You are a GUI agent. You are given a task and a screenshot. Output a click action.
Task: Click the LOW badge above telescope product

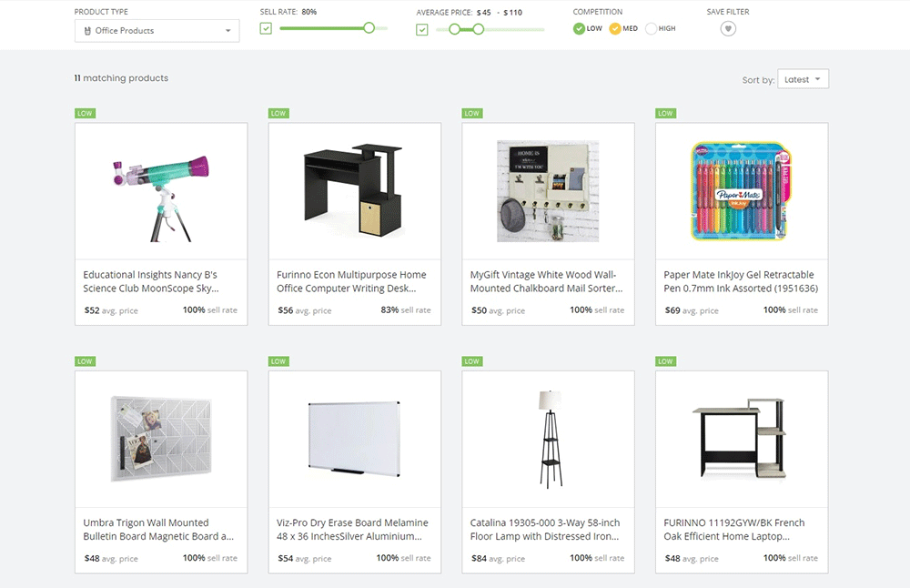pyautogui.click(x=85, y=114)
